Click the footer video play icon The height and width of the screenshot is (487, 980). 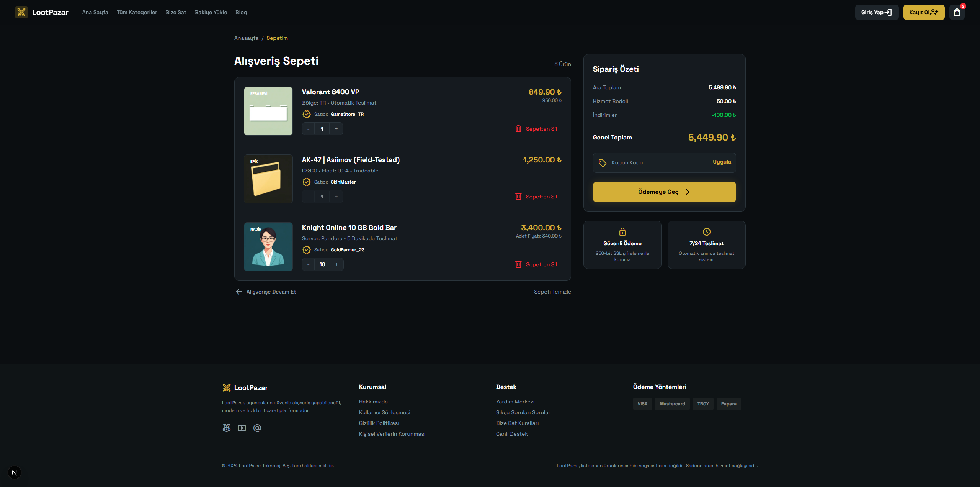pos(242,428)
